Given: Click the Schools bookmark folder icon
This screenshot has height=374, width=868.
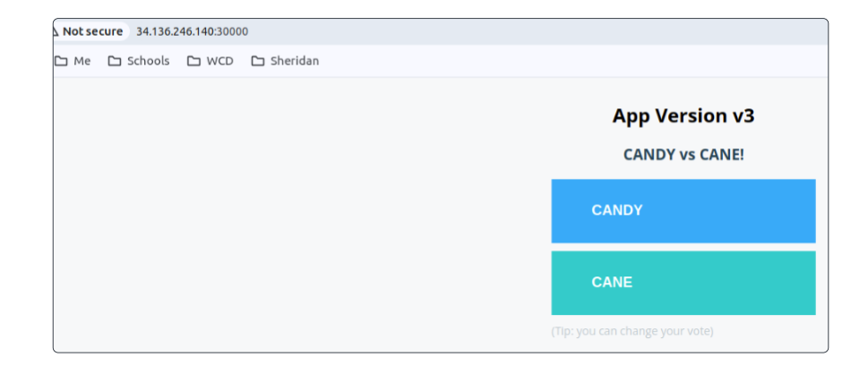Looking at the screenshot, I should (115, 61).
